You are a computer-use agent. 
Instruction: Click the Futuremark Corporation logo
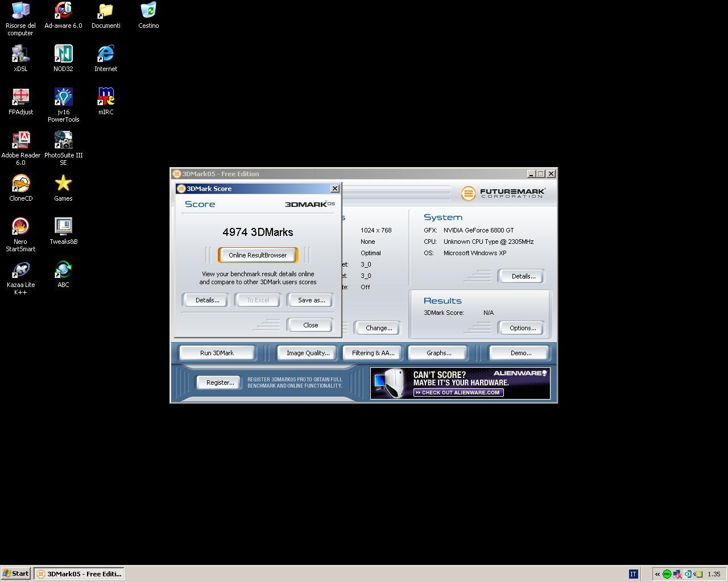(x=503, y=193)
